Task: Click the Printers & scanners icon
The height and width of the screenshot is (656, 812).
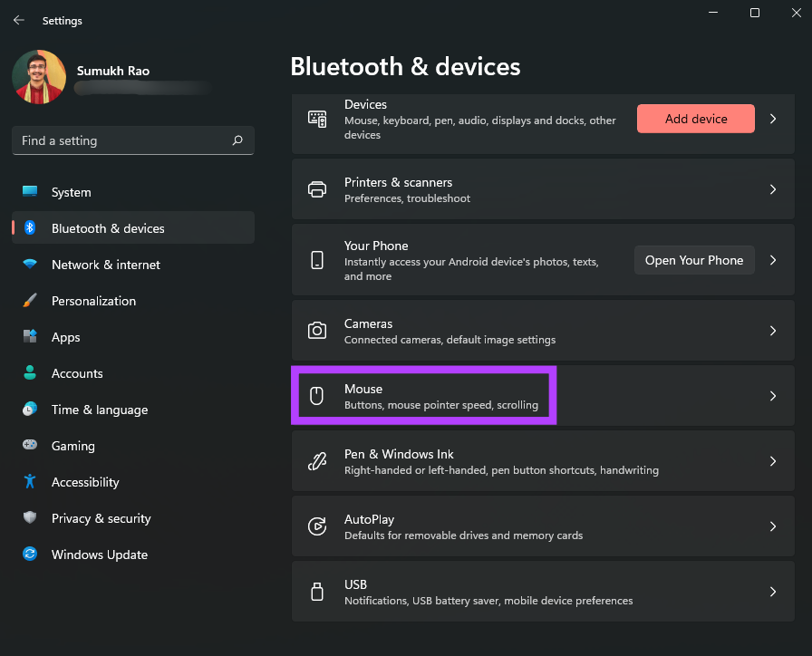Action: (316, 188)
